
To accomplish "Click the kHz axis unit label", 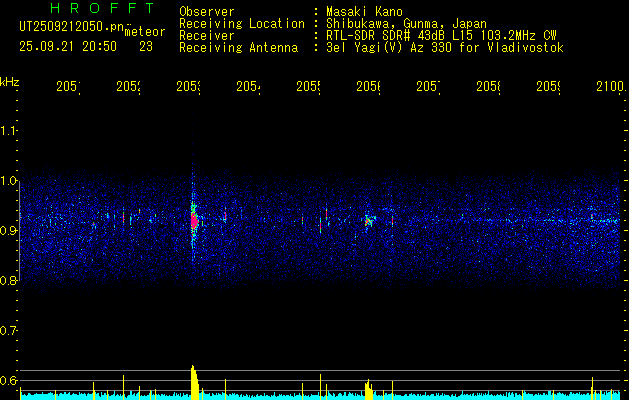I will click(x=10, y=82).
